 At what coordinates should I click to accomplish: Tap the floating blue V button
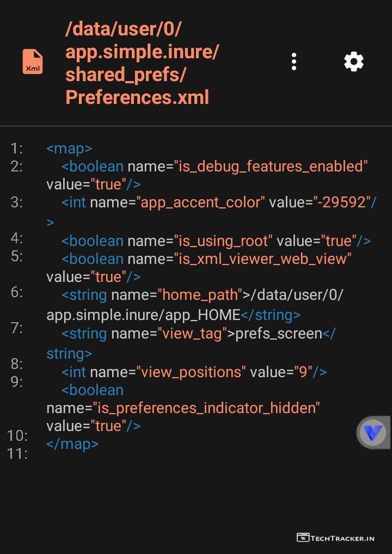click(x=373, y=433)
